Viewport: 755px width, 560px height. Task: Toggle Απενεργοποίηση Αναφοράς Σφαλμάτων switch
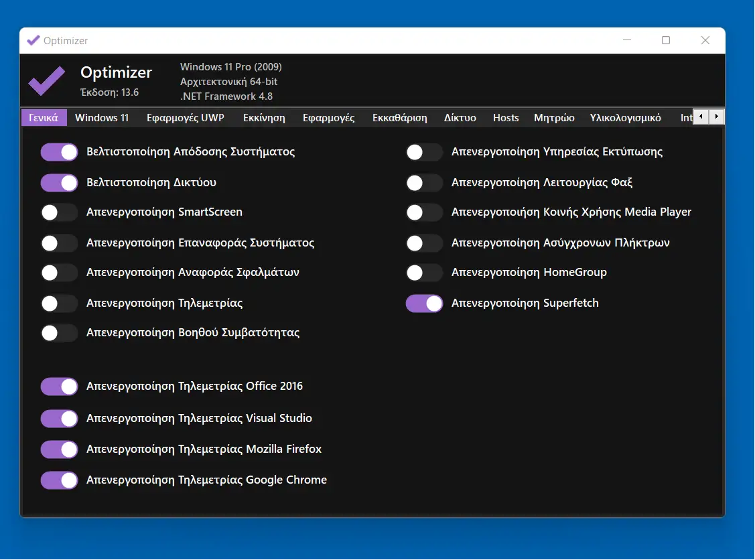[x=59, y=273]
